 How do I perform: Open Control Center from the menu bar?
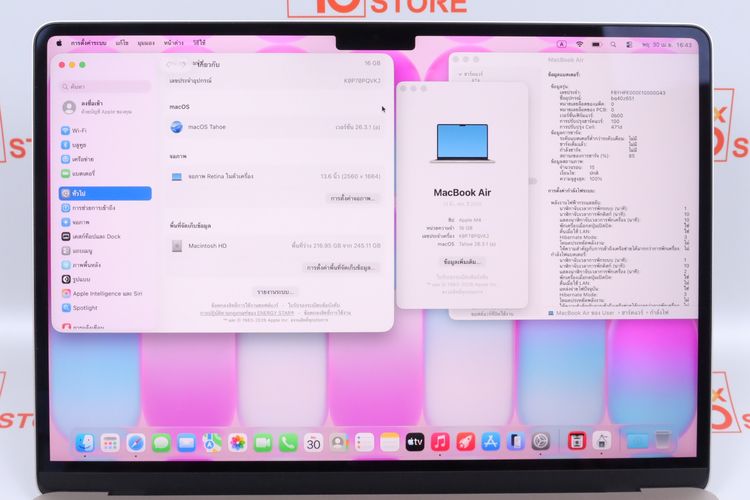coord(629,44)
